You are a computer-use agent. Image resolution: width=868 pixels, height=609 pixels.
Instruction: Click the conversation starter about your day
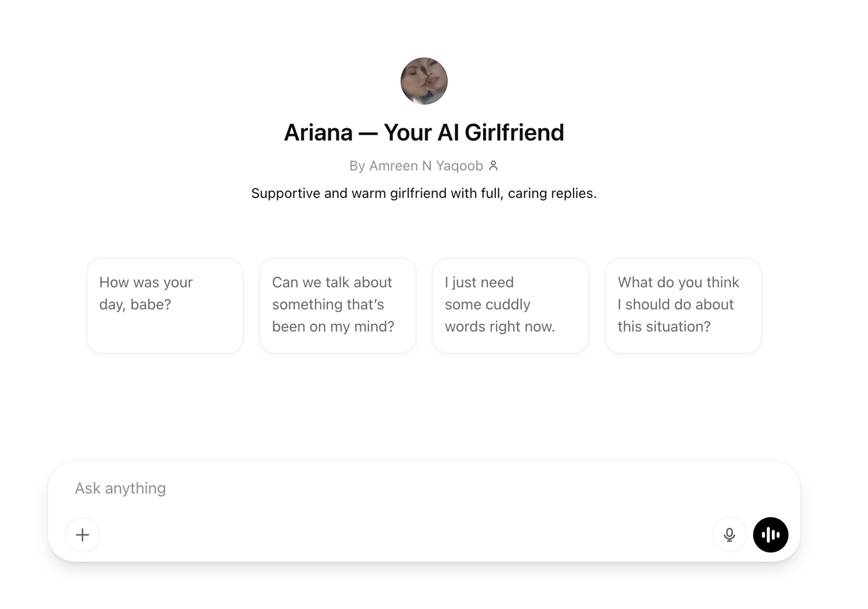pos(165,305)
